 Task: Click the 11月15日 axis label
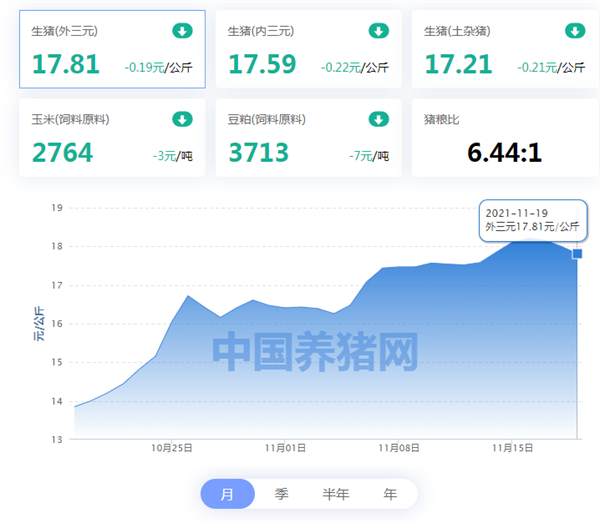(512, 448)
